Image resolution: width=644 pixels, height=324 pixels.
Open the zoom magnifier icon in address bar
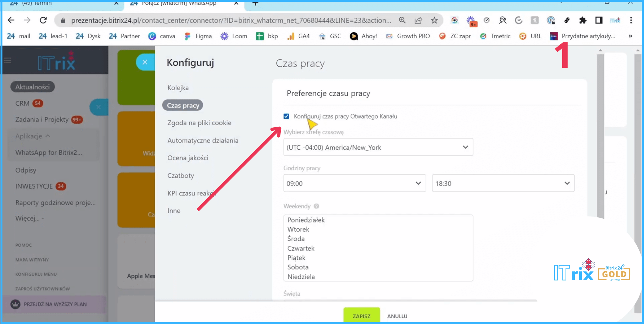click(402, 20)
